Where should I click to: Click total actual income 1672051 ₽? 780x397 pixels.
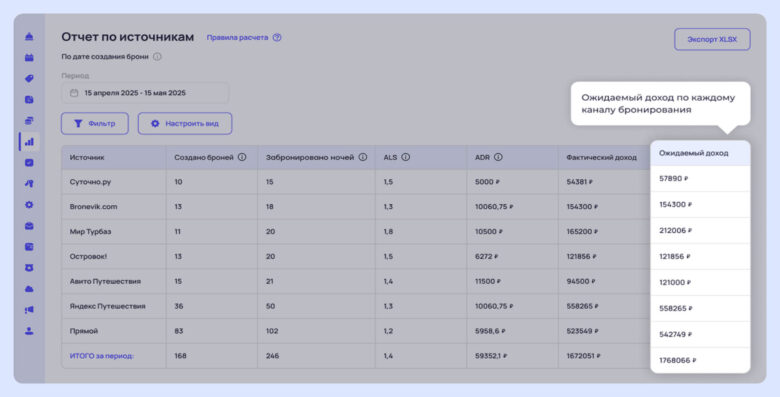pos(584,356)
